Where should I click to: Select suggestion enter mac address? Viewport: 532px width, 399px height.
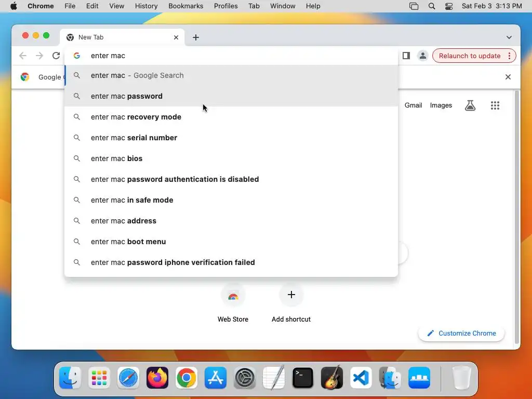point(231,220)
